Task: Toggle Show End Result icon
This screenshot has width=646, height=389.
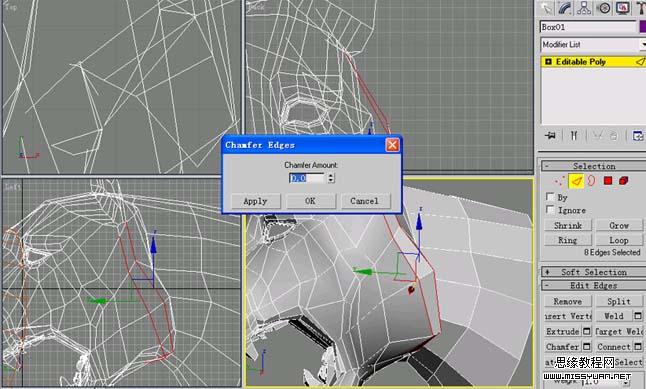Action: pyautogui.click(x=574, y=135)
